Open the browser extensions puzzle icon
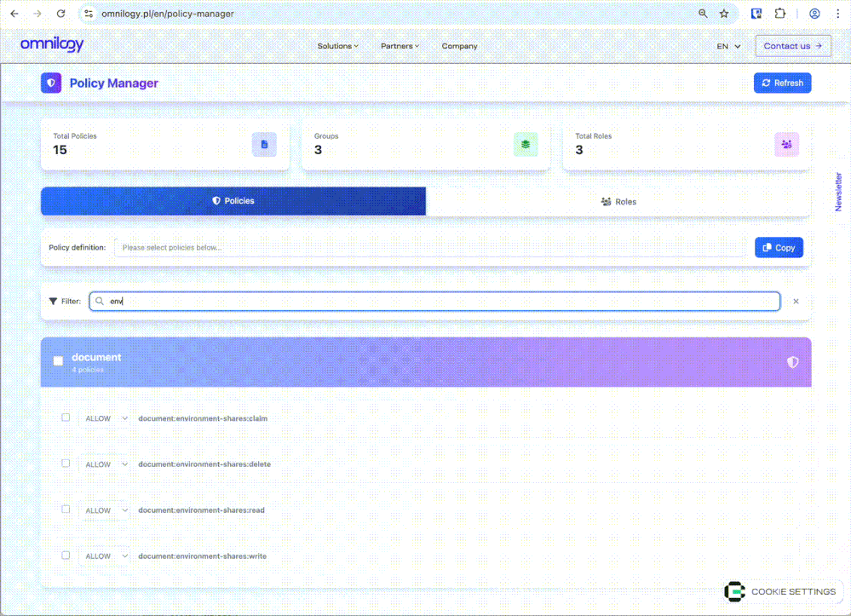The image size is (851, 616). [779, 14]
